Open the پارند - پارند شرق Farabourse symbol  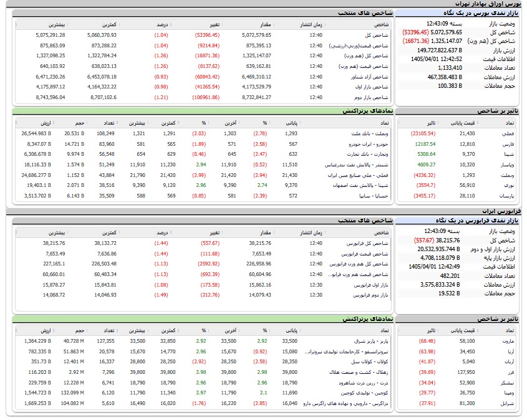coord(370,341)
